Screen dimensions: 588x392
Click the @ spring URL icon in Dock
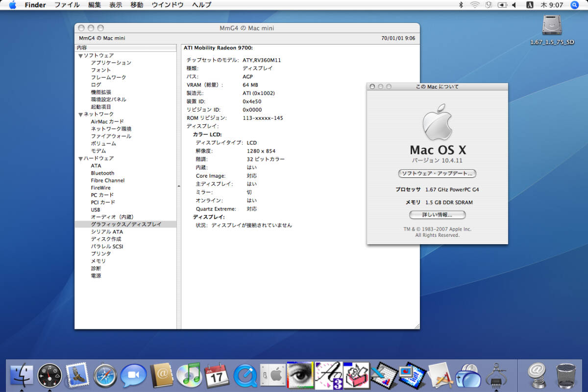[538, 375]
